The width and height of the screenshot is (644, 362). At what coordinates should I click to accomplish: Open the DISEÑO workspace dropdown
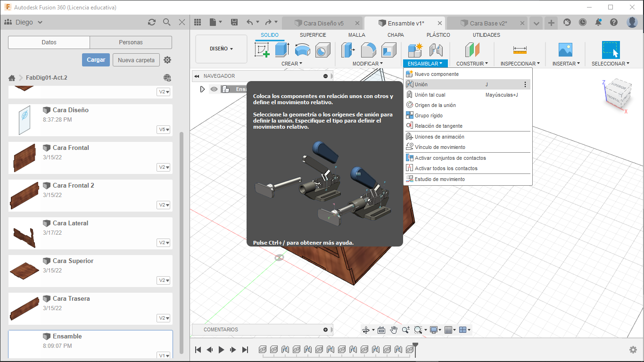click(221, 49)
